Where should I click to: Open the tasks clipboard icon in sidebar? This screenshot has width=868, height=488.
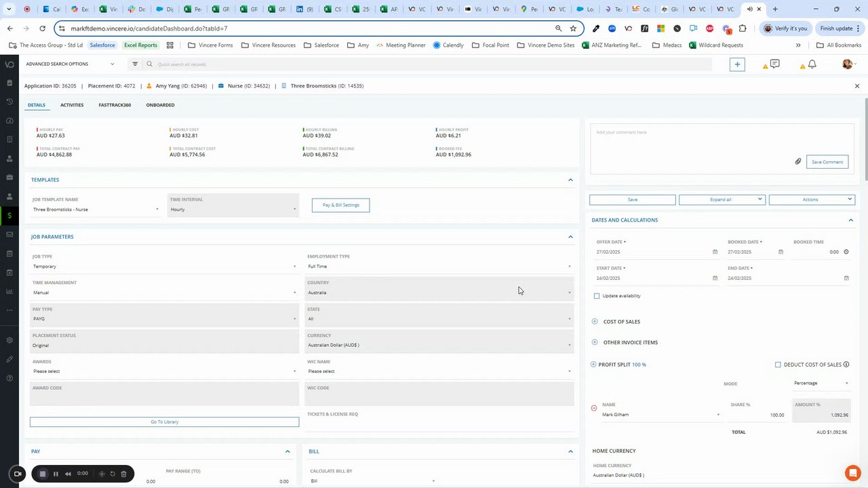(x=9, y=83)
